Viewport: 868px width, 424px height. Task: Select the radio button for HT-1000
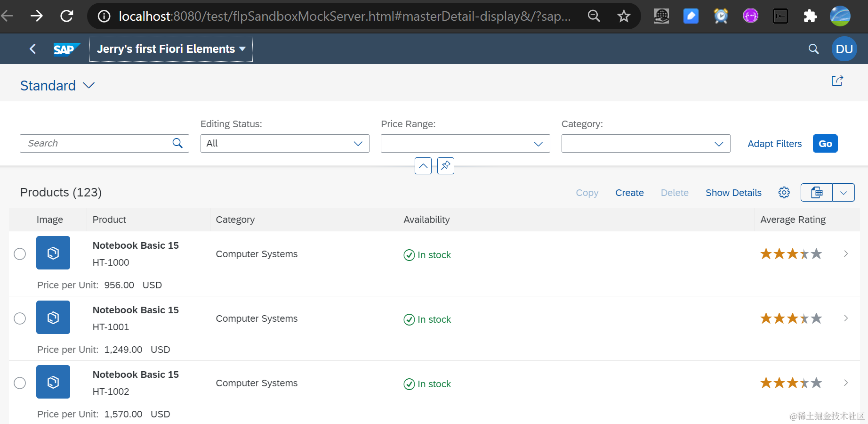point(20,254)
